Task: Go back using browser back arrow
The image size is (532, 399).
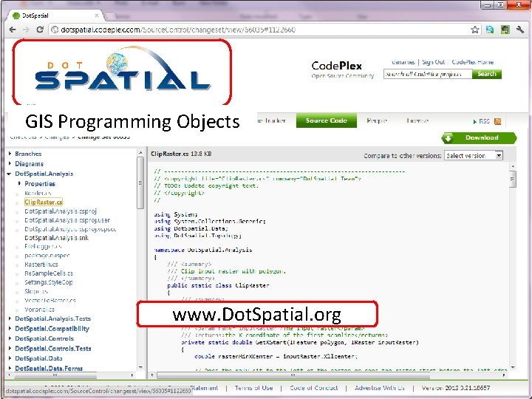Action: click(13, 30)
